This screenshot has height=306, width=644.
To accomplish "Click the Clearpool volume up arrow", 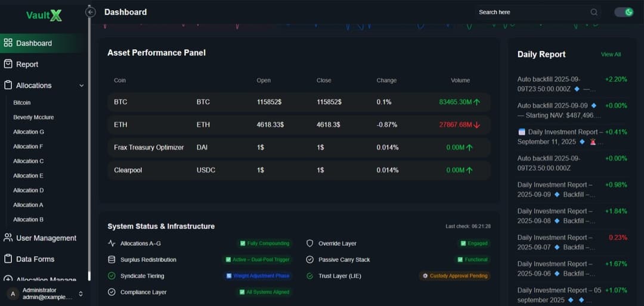I will pyautogui.click(x=469, y=170).
